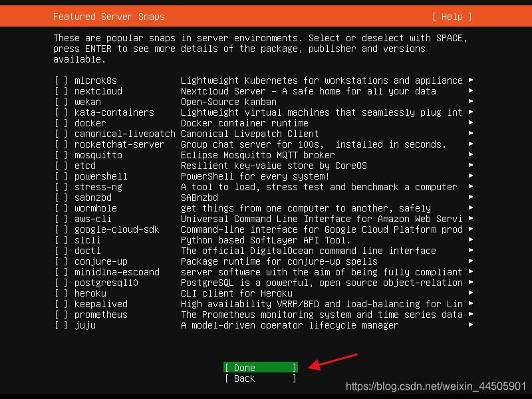Click 'CLI client for Heroku' description

point(237,293)
